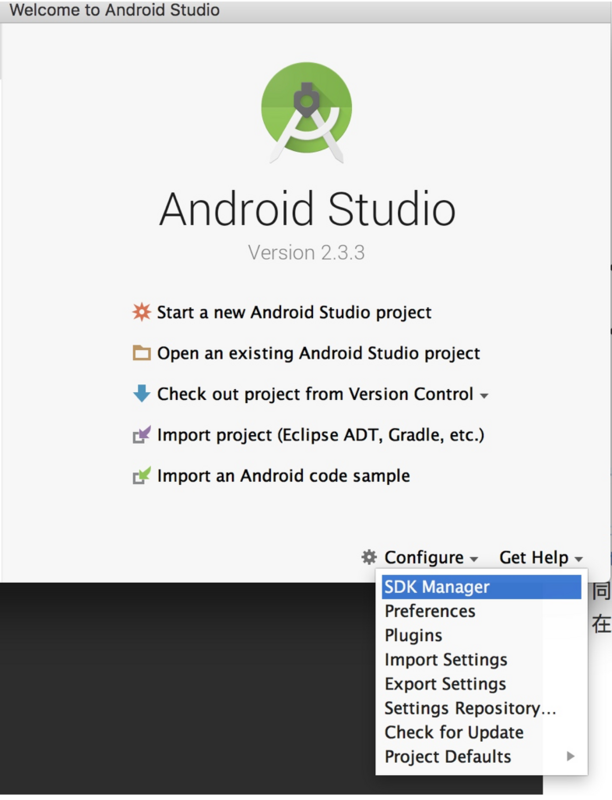612x800 pixels.
Task: Expand the Version Control dropdown arrow
Action: 484,395
